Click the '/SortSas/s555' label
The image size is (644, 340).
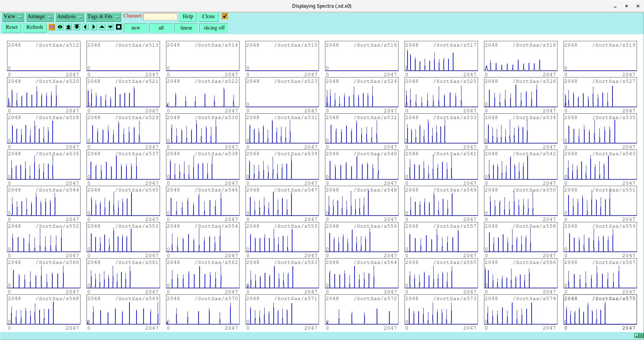(x=296, y=226)
